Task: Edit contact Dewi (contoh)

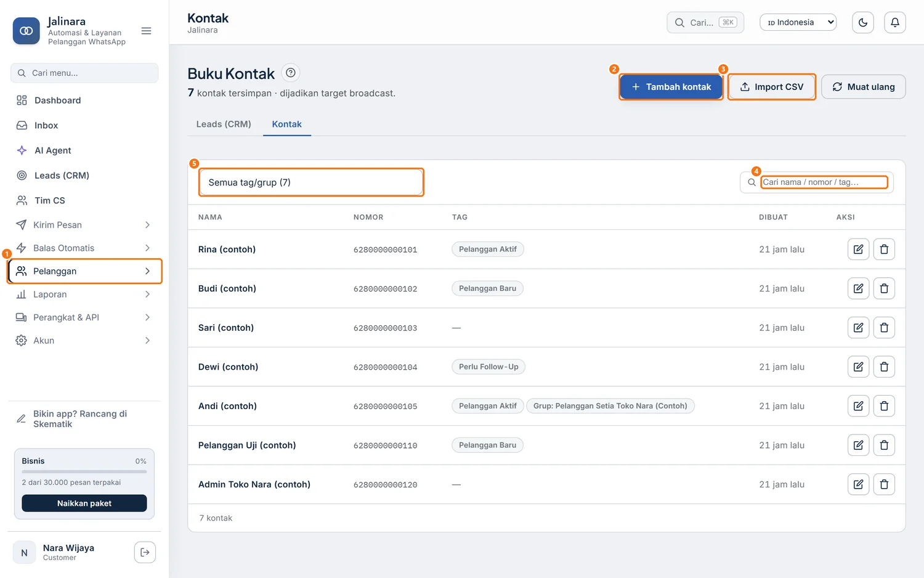Action: 858,367
